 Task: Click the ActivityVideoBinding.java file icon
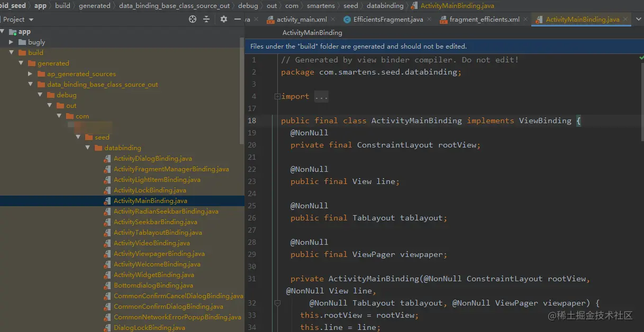(x=107, y=243)
